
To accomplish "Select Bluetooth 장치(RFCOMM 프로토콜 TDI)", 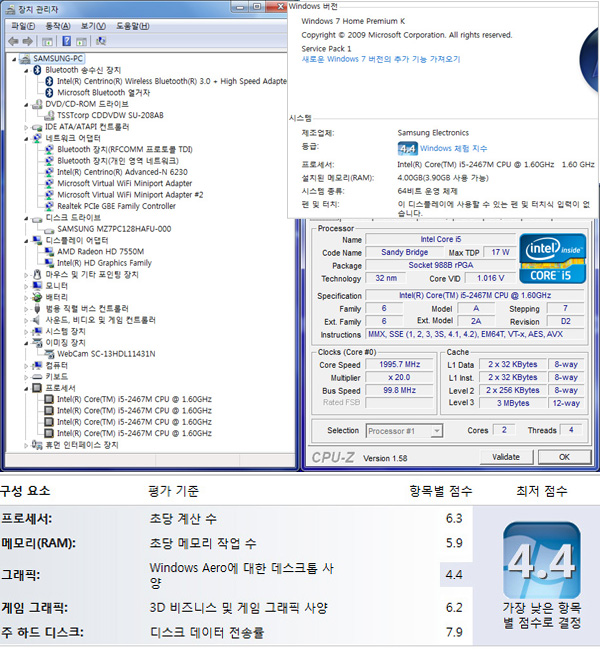I will coord(125,149).
